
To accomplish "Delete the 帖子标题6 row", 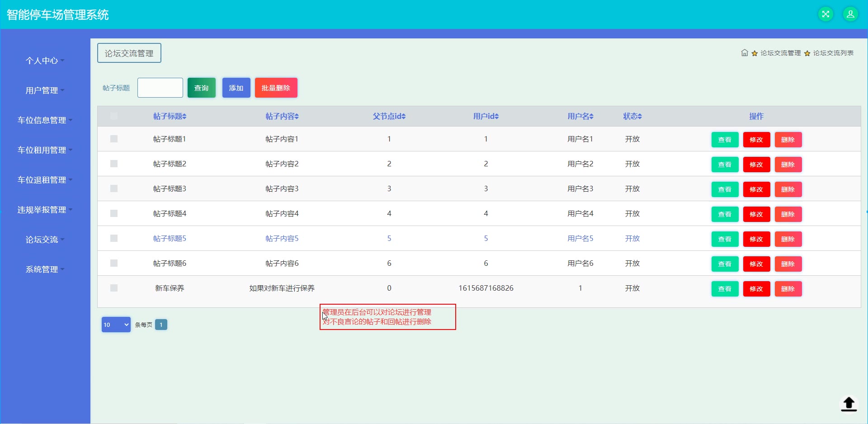I will [x=788, y=264].
